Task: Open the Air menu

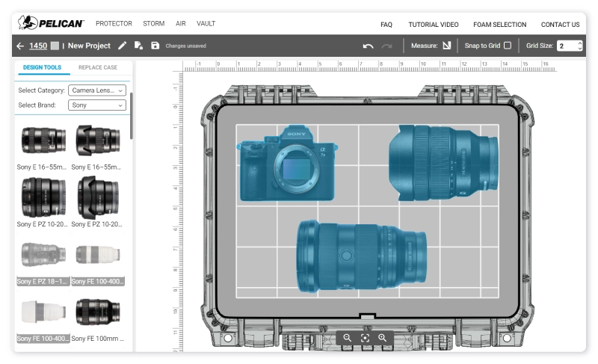Action: point(181,24)
